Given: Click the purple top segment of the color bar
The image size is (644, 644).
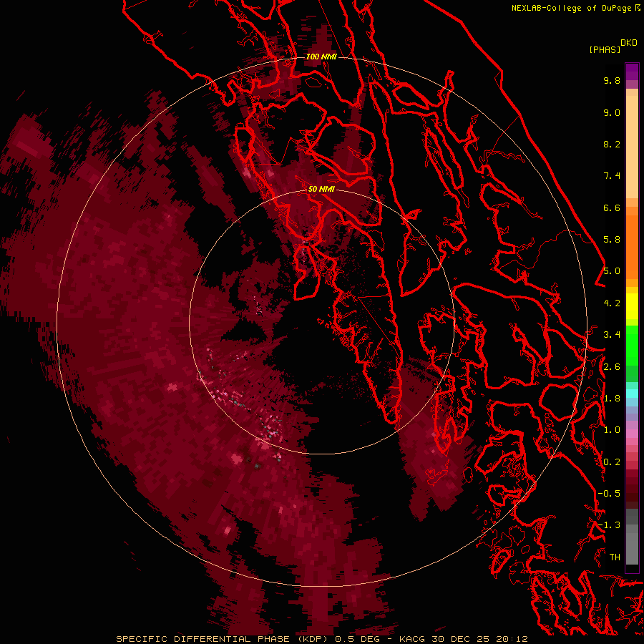Looking at the screenshot, I should [x=632, y=72].
